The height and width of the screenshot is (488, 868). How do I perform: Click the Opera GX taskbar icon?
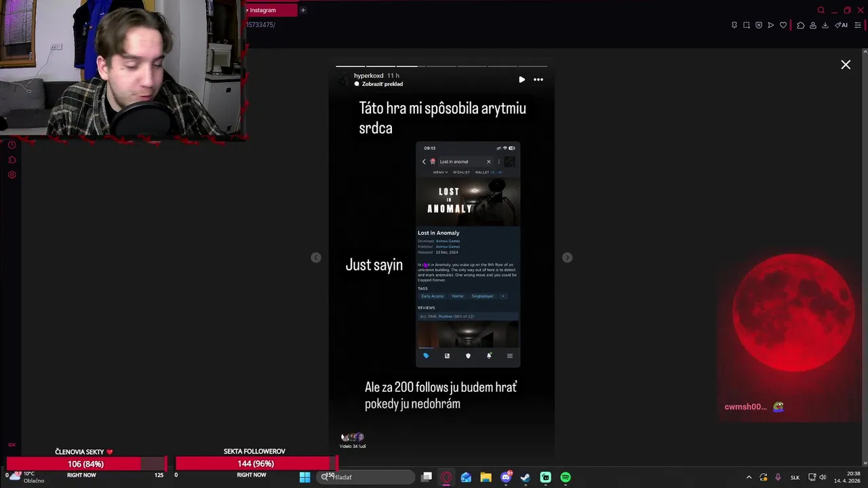[446, 477]
